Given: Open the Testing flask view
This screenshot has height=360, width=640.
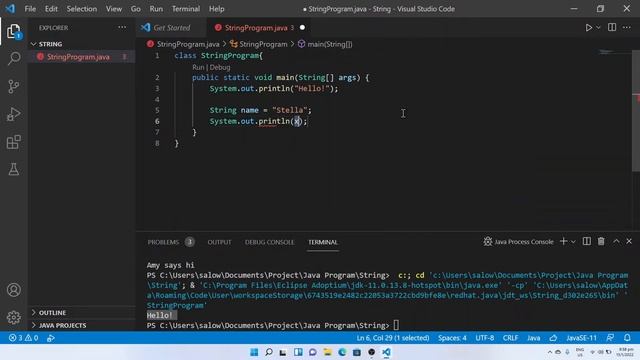Looking at the screenshot, I should tap(13, 169).
